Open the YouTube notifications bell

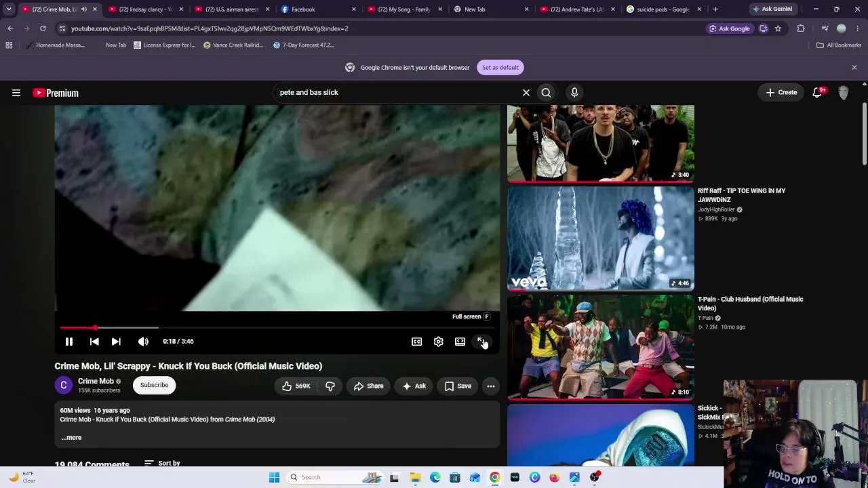[x=818, y=93]
